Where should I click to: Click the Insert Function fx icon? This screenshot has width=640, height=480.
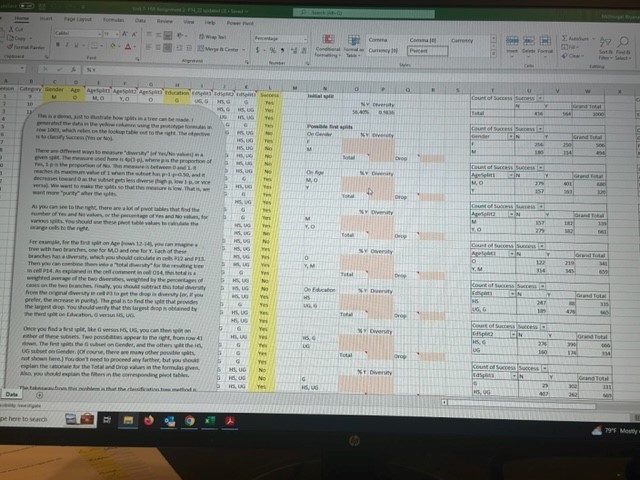coord(73,69)
